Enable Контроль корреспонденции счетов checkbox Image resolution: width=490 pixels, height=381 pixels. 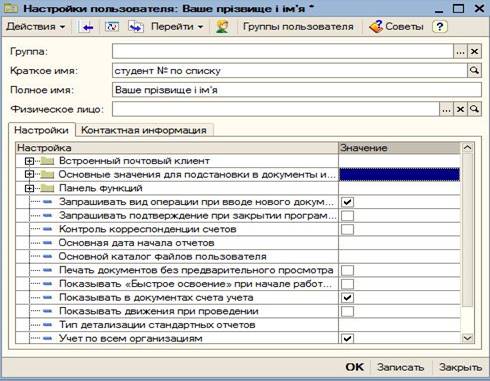pos(347,229)
